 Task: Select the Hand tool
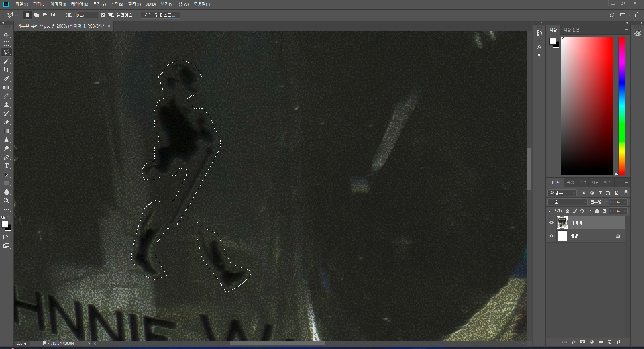[6, 192]
